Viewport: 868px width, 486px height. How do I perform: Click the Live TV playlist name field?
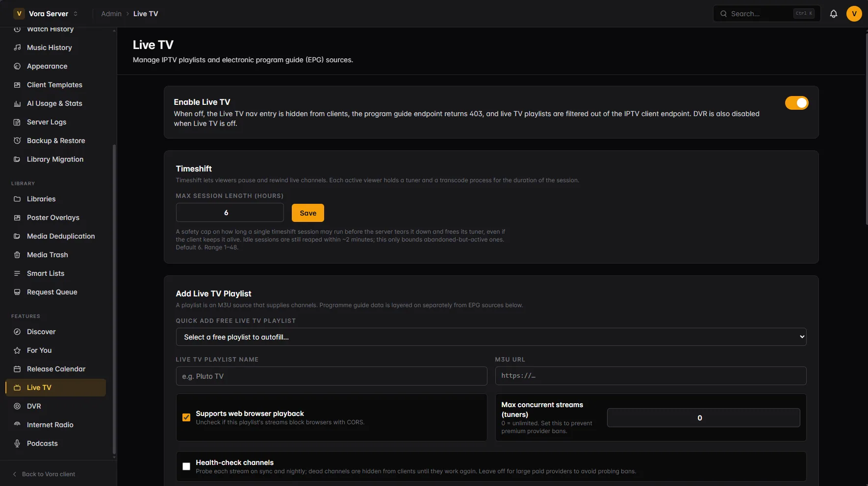[332, 376]
